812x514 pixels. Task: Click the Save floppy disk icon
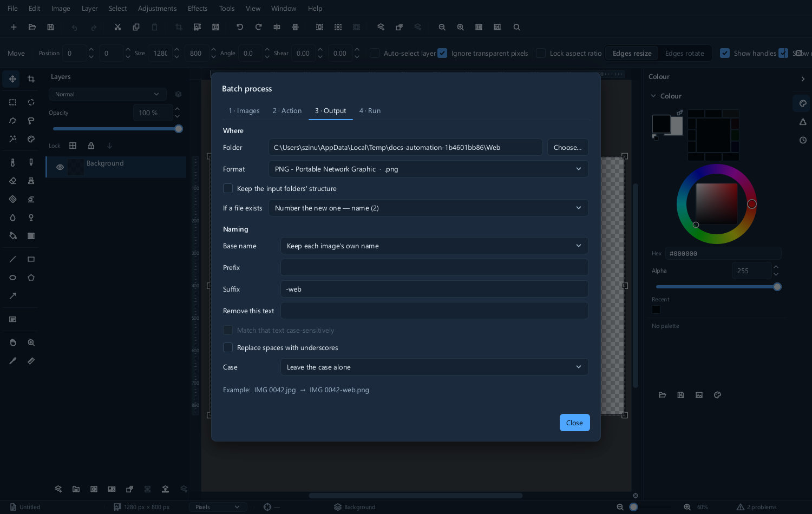tap(50, 27)
